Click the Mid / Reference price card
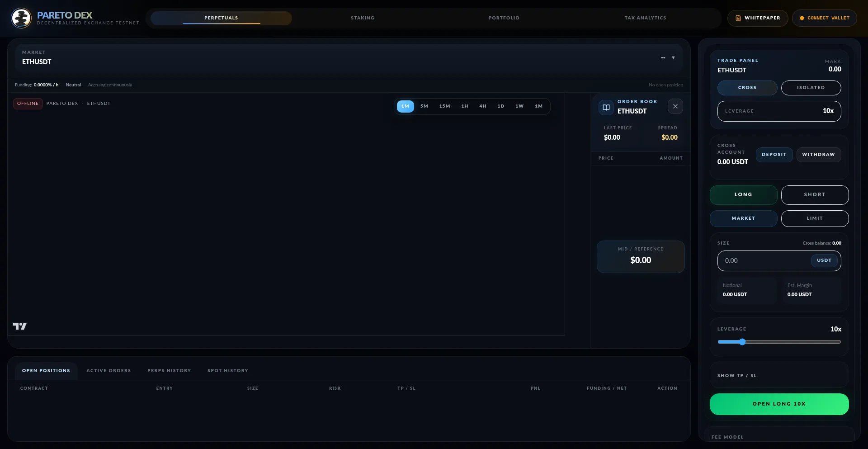 click(641, 257)
